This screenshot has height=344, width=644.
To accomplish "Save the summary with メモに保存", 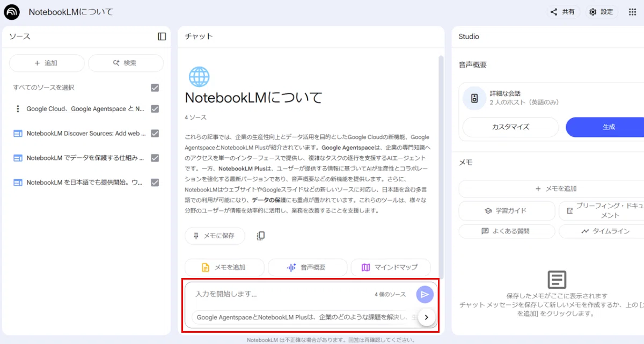I will coord(215,236).
